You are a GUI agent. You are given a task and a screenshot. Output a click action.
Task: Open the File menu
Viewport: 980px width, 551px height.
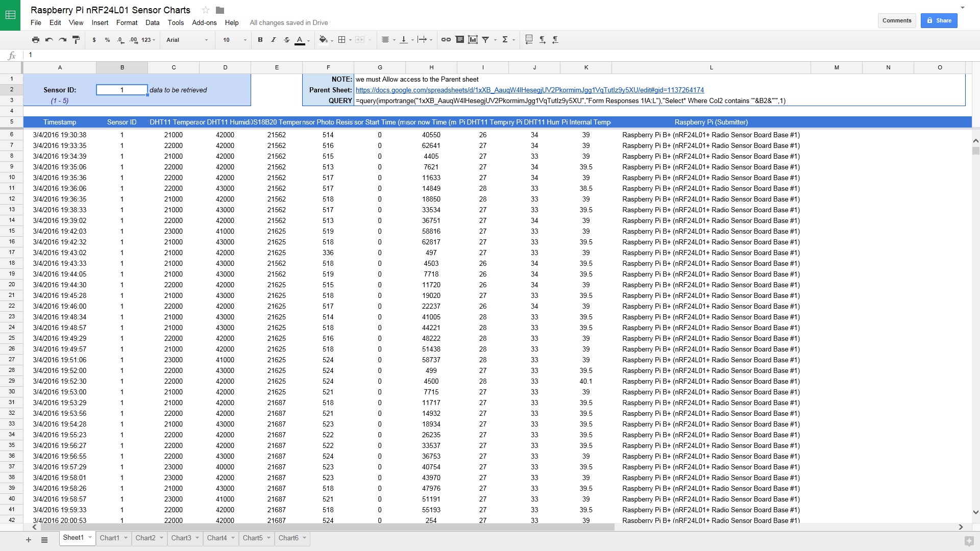click(36, 22)
